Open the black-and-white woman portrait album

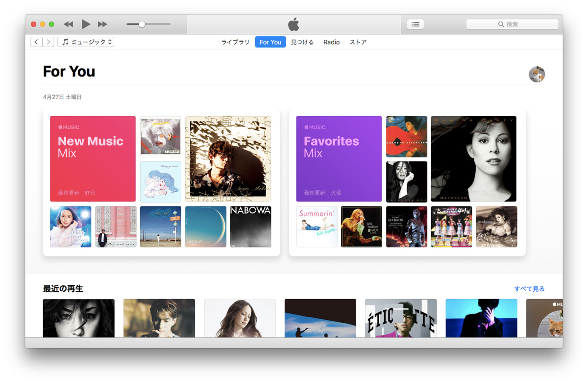click(x=407, y=181)
